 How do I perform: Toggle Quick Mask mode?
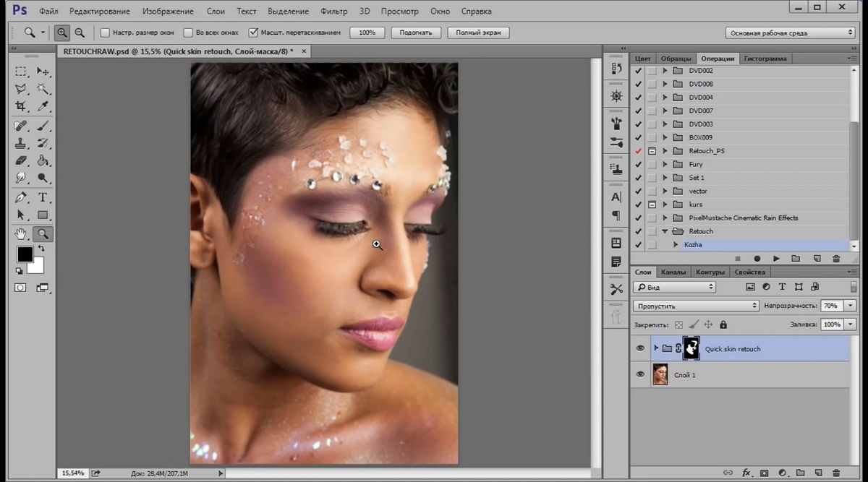[x=20, y=287]
